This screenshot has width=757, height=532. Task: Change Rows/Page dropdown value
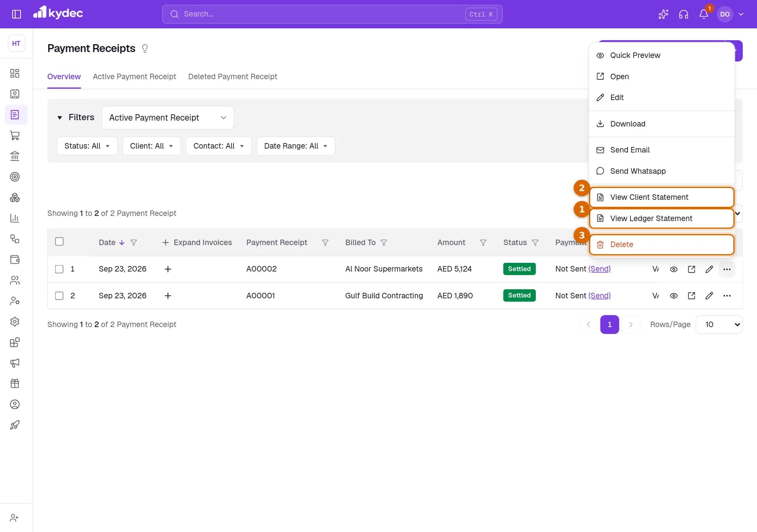click(719, 324)
